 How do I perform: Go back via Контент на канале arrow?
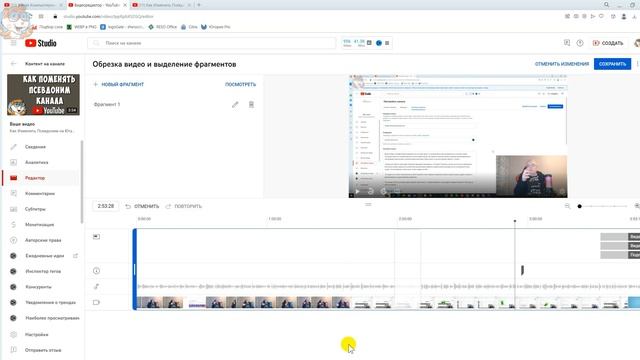pos(13,64)
